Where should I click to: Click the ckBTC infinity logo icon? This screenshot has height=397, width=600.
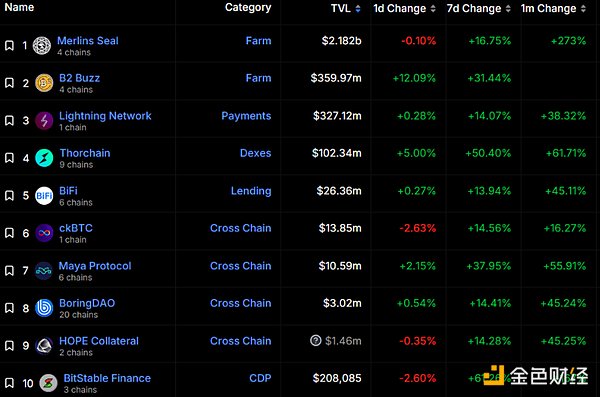tap(44, 233)
